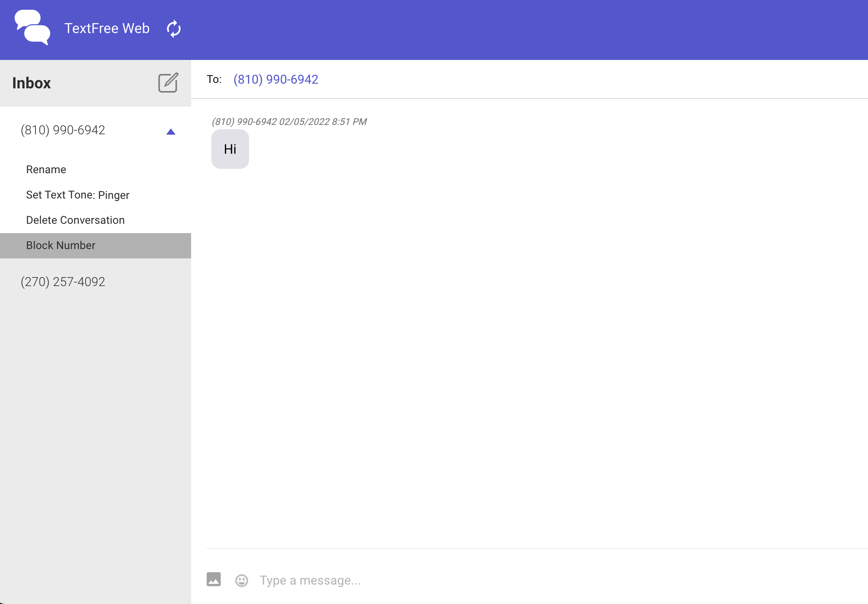Click the recipient number link next to To:

(x=276, y=79)
